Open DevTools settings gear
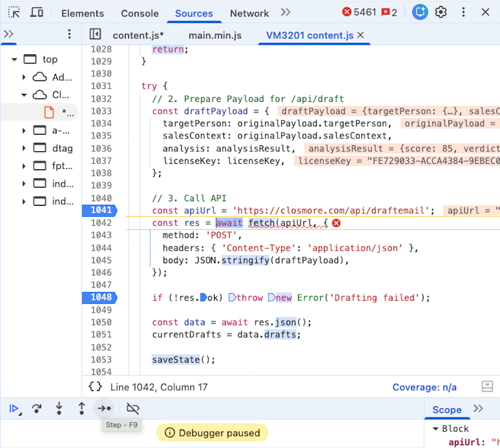 (440, 12)
